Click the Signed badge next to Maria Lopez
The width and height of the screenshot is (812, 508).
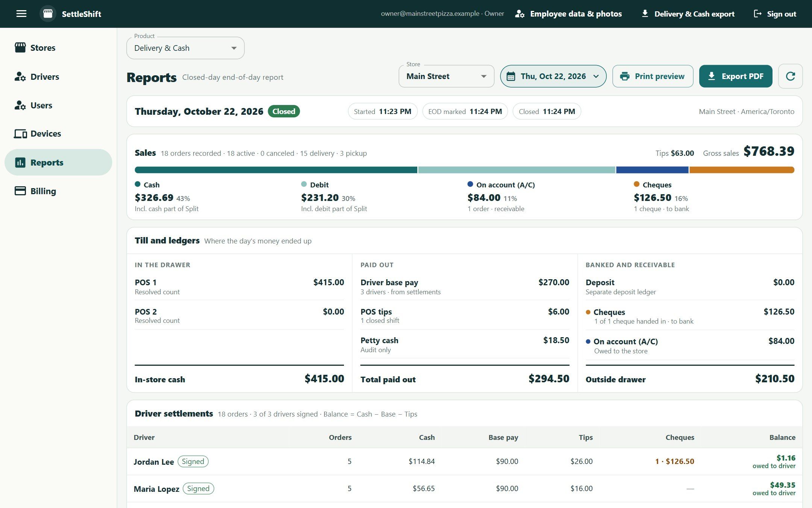(x=198, y=488)
